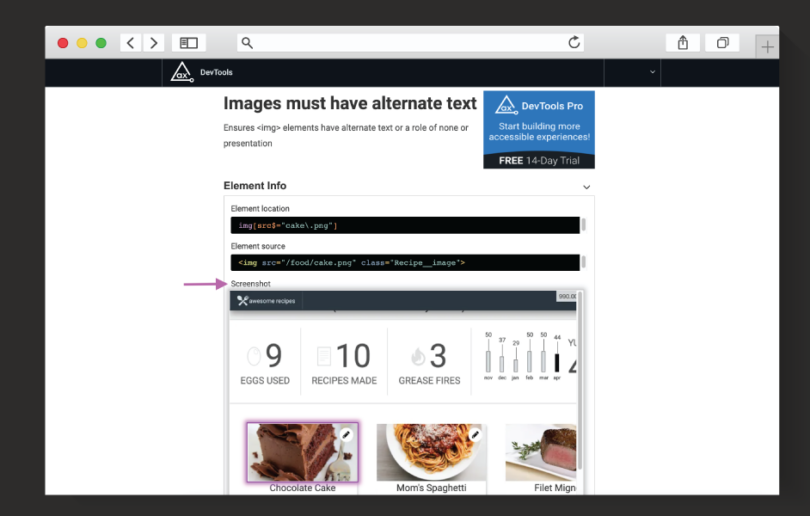This screenshot has width=810, height=516.
Task: Click the Mom's Spaghetti image thumbnail
Action: click(431, 452)
